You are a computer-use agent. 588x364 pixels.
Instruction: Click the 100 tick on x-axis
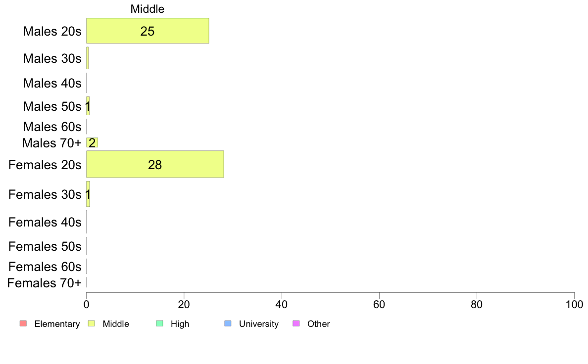(x=574, y=304)
